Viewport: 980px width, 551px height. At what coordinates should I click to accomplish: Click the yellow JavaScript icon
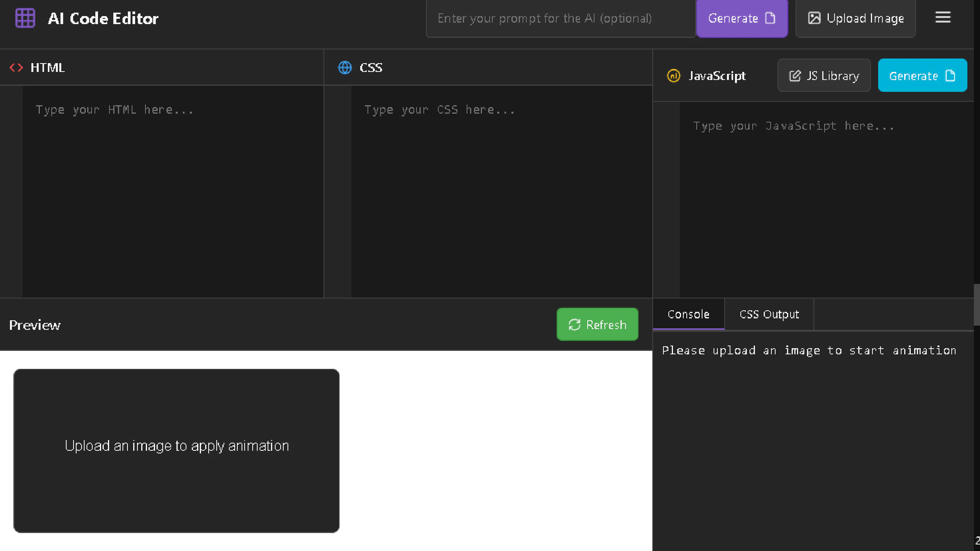[x=673, y=76]
